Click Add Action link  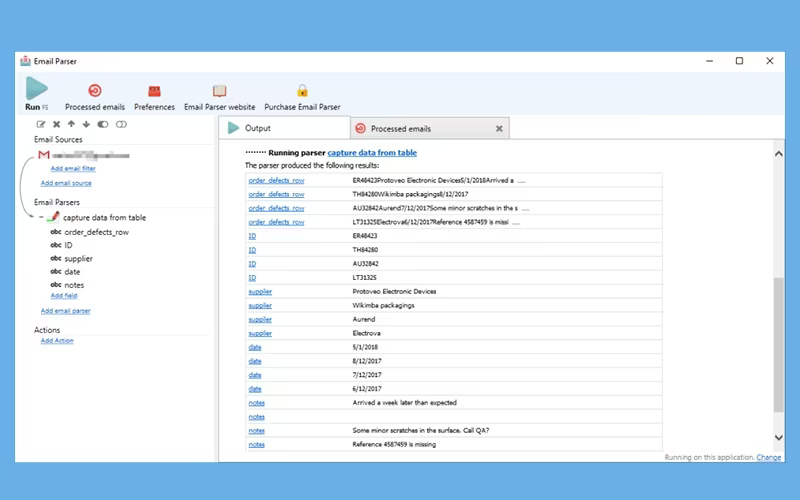tap(57, 340)
